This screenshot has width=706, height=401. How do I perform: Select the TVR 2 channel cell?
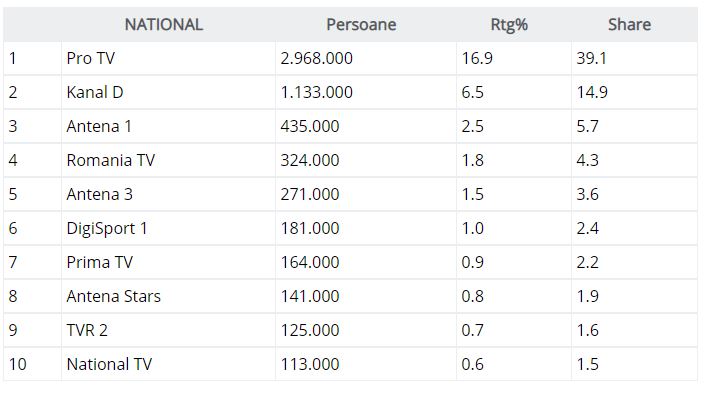[x=89, y=331]
